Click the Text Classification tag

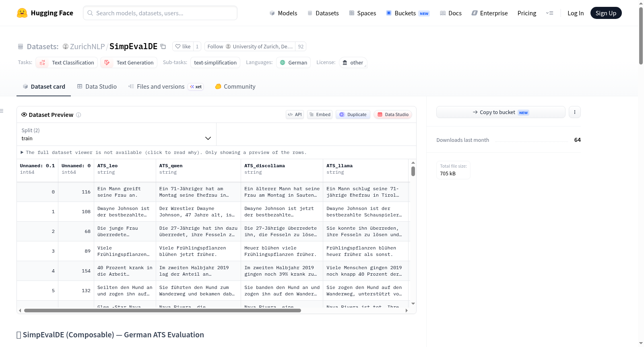click(67, 62)
